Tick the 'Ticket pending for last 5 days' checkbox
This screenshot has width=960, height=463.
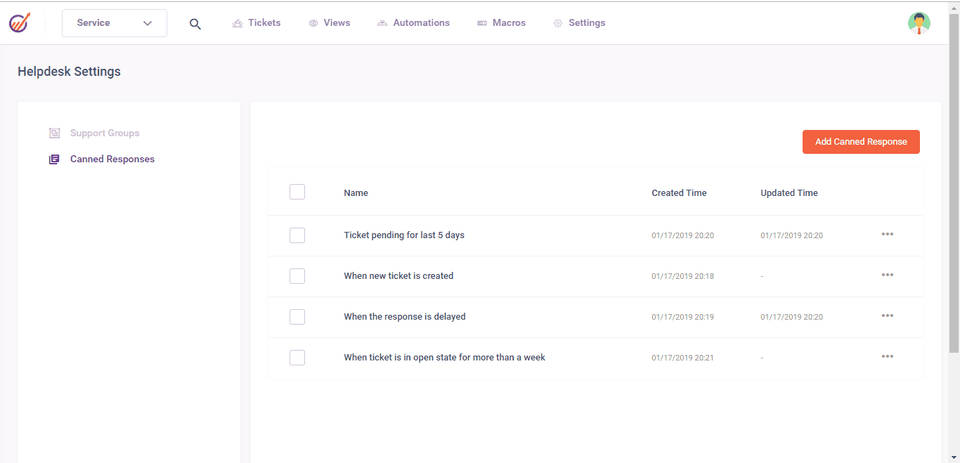coord(297,235)
